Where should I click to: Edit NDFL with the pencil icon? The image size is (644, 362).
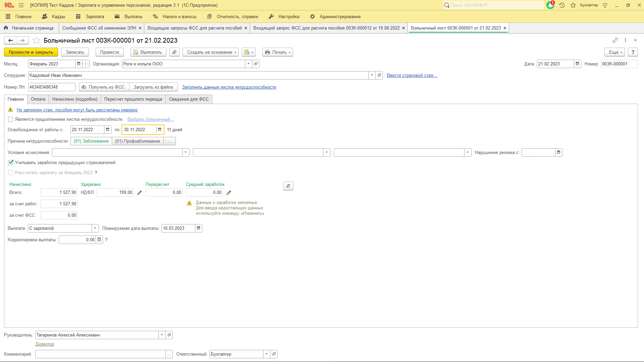click(140, 193)
